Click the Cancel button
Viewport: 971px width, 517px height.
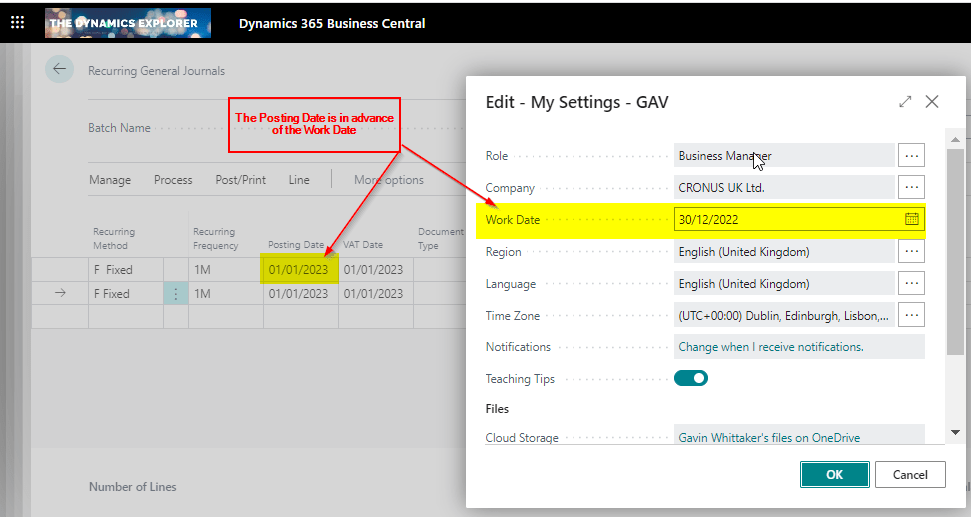(x=910, y=475)
